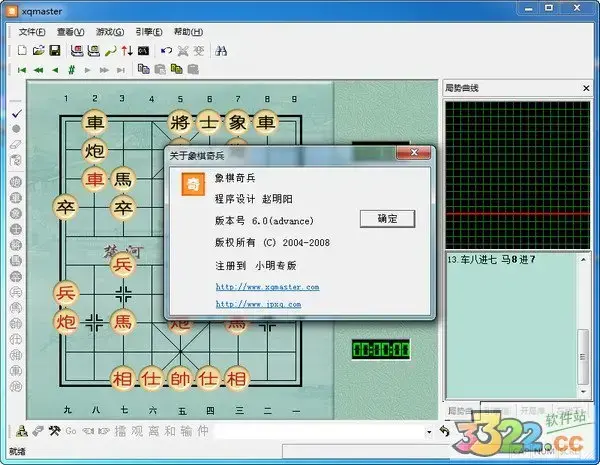Open the 查看(V) menu
The height and width of the screenshot is (465, 600).
(x=70, y=32)
